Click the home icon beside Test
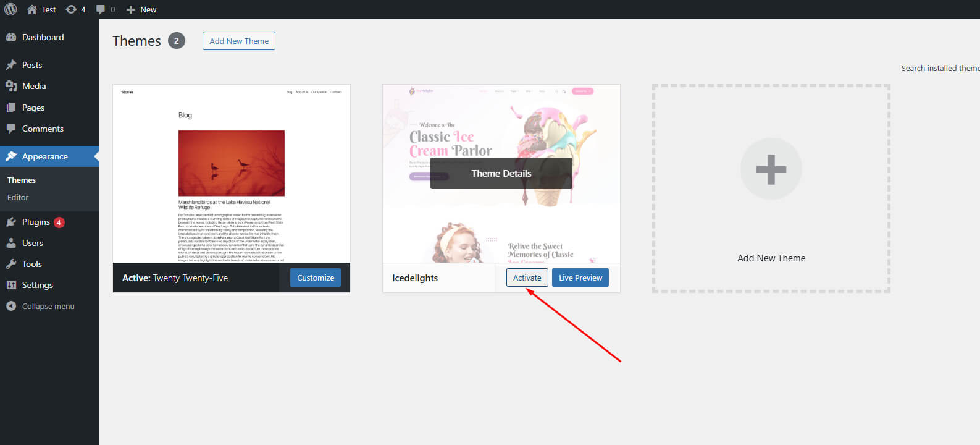The image size is (980, 445). tap(32, 9)
